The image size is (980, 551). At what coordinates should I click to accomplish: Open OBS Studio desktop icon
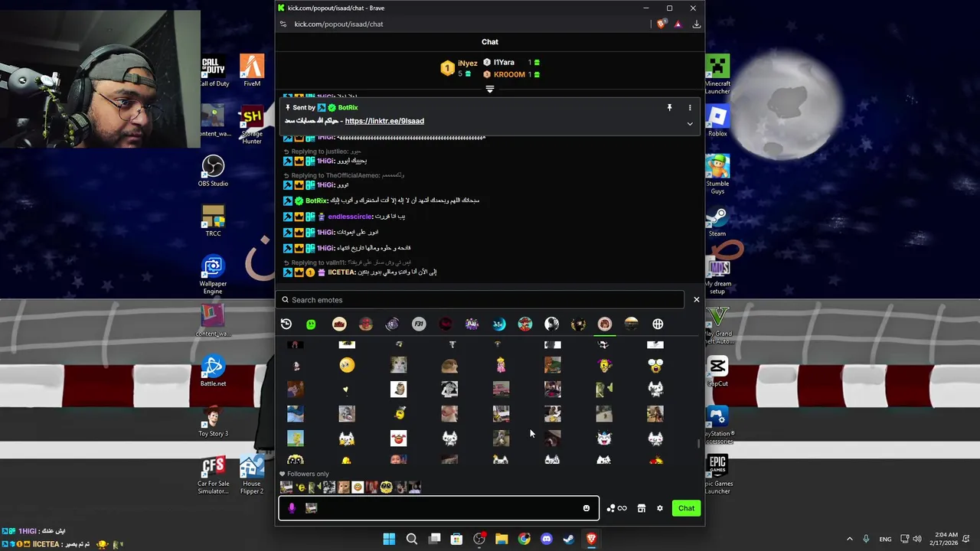[x=213, y=171]
